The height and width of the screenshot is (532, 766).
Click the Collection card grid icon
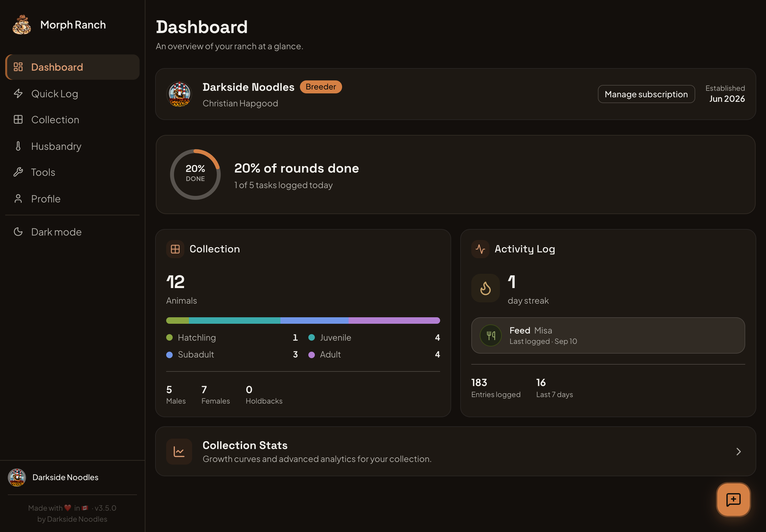tap(175, 249)
